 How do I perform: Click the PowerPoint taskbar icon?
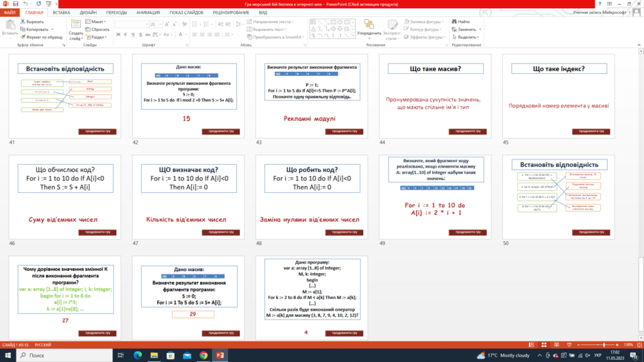pyautogui.click(x=220, y=355)
